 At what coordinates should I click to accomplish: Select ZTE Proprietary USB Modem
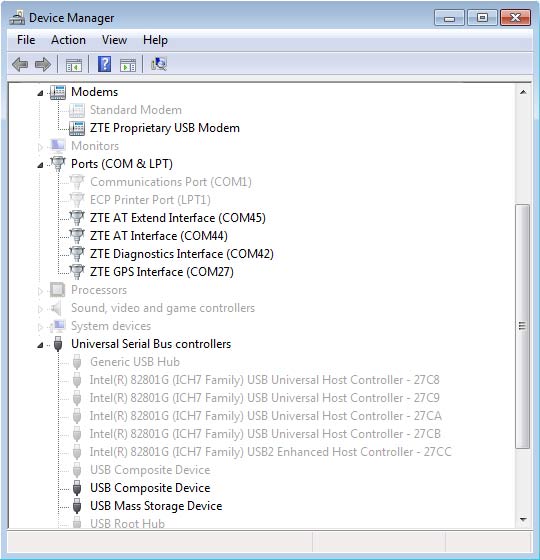[165, 128]
